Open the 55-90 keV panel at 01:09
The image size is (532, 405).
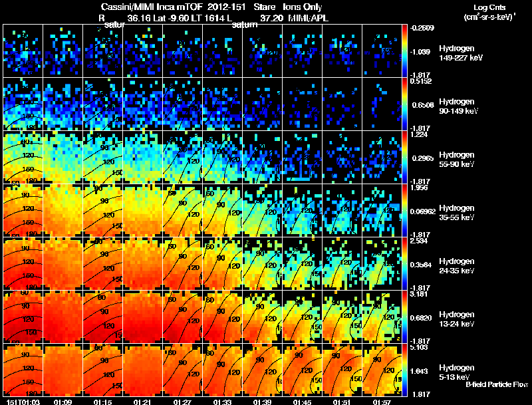click(x=63, y=158)
